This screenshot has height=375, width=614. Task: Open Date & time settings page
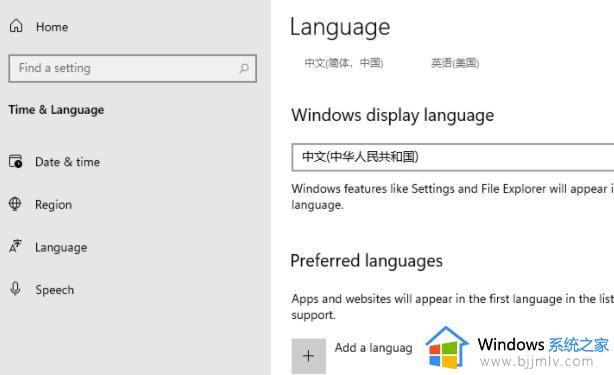(67, 162)
